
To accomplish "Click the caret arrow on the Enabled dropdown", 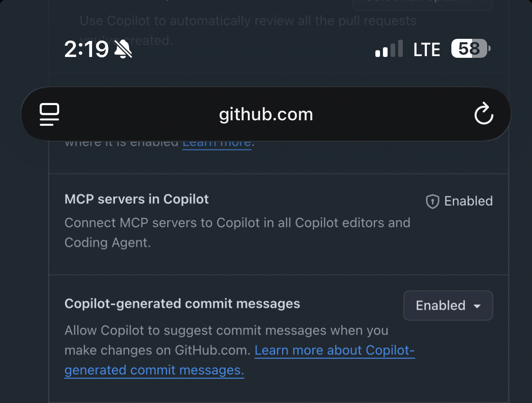I will point(477,306).
